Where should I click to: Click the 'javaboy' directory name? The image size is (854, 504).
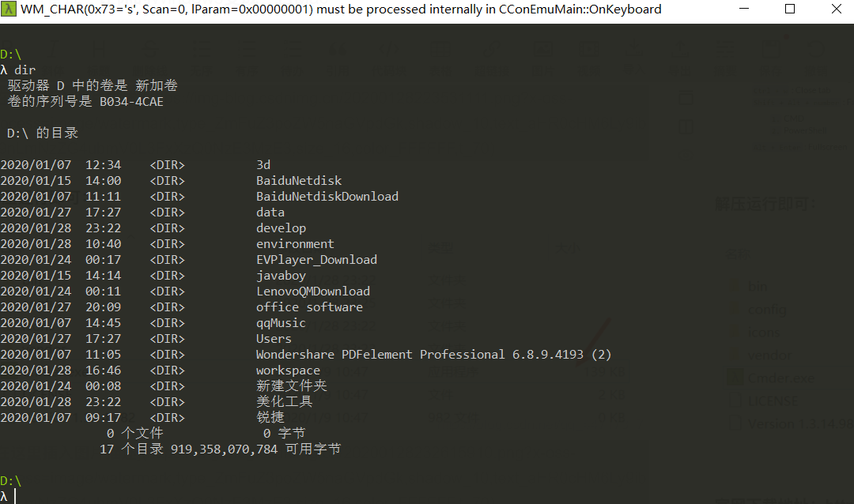(281, 276)
